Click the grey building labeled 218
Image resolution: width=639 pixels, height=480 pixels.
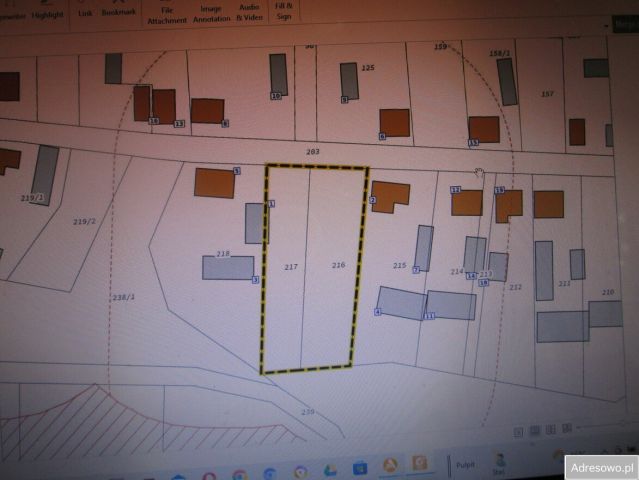click(x=228, y=268)
